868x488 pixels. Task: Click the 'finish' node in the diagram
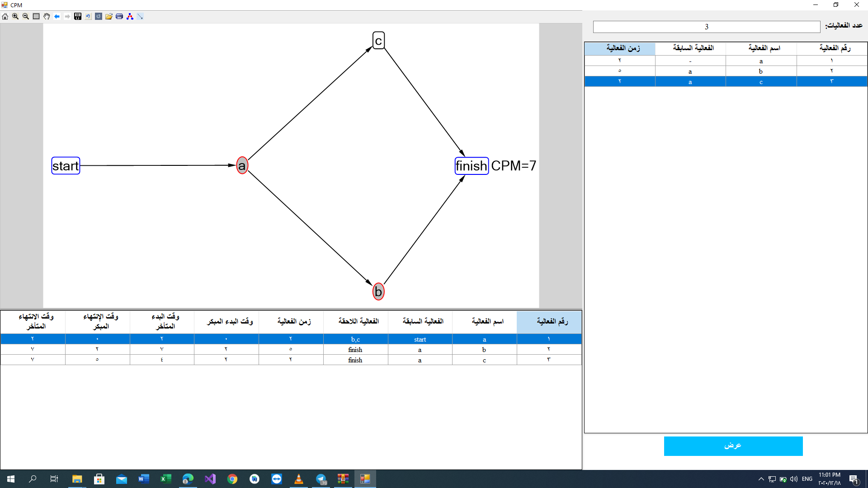click(x=472, y=166)
